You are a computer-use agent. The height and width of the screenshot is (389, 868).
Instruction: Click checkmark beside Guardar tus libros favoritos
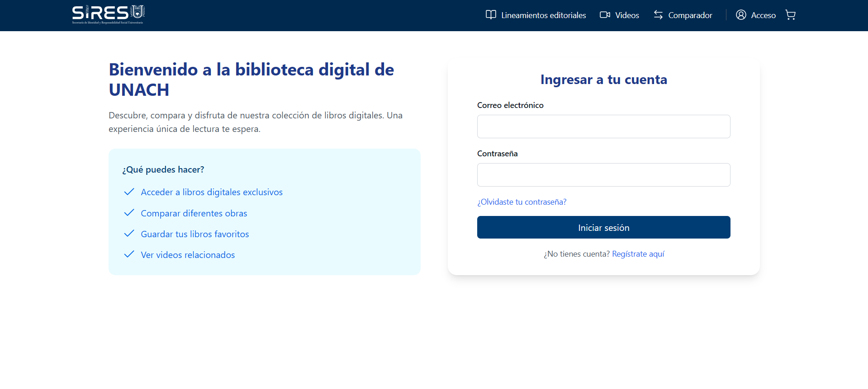coord(129,233)
